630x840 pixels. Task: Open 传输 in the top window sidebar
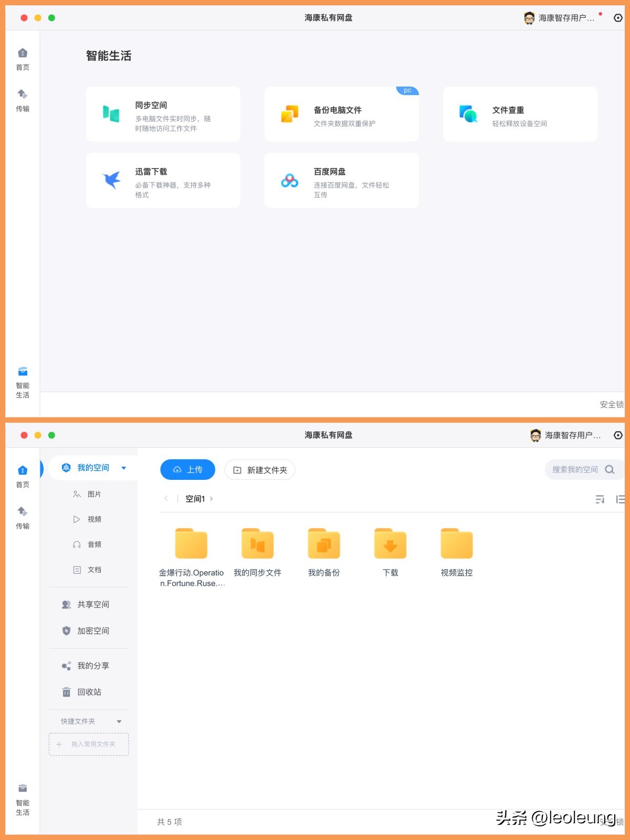(x=23, y=101)
